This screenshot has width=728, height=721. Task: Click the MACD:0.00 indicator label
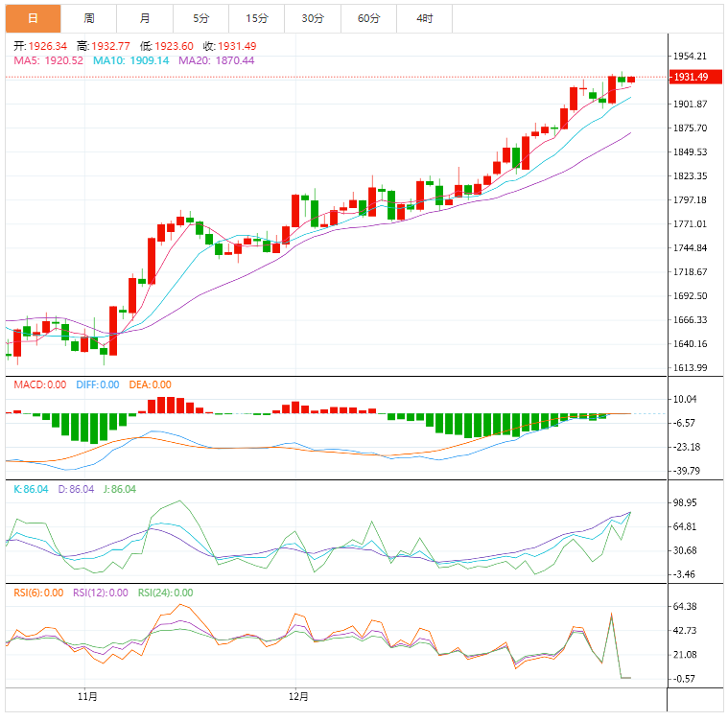(39, 384)
